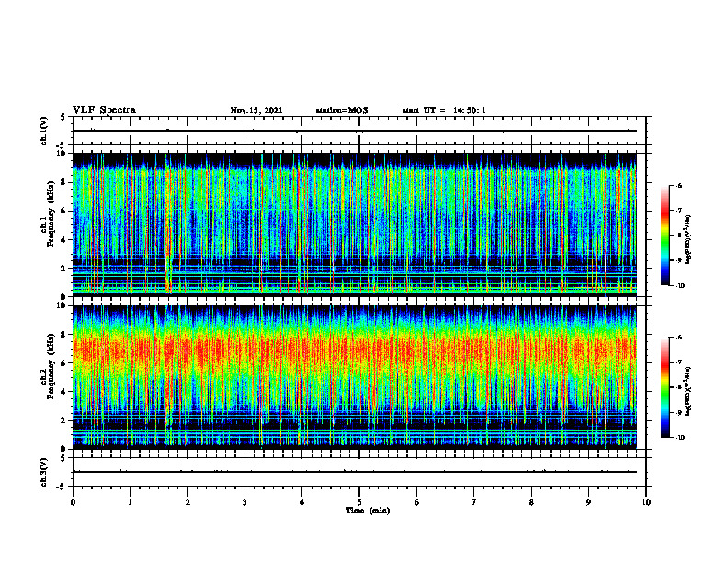Click the ch.1 voltage waveform trace panel

359,131
